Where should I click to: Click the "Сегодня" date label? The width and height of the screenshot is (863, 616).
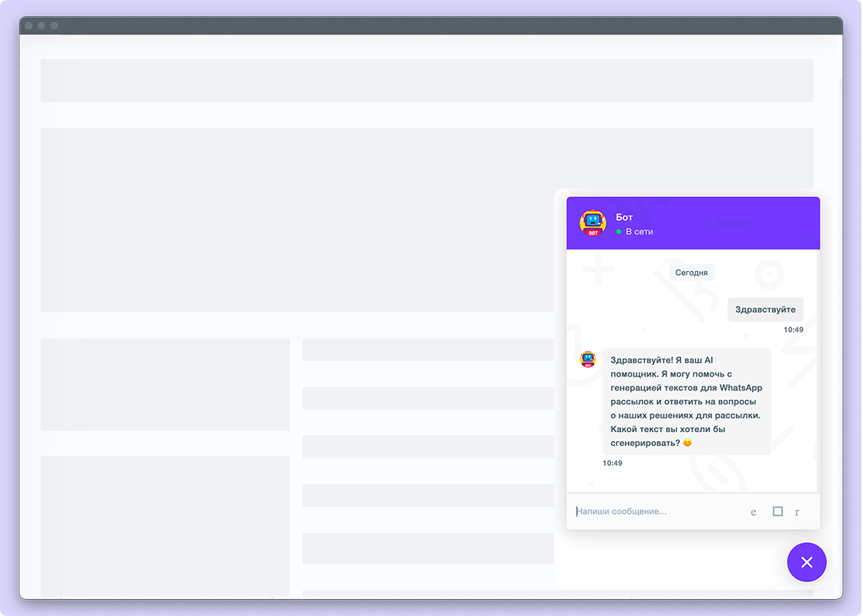[x=691, y=273]
